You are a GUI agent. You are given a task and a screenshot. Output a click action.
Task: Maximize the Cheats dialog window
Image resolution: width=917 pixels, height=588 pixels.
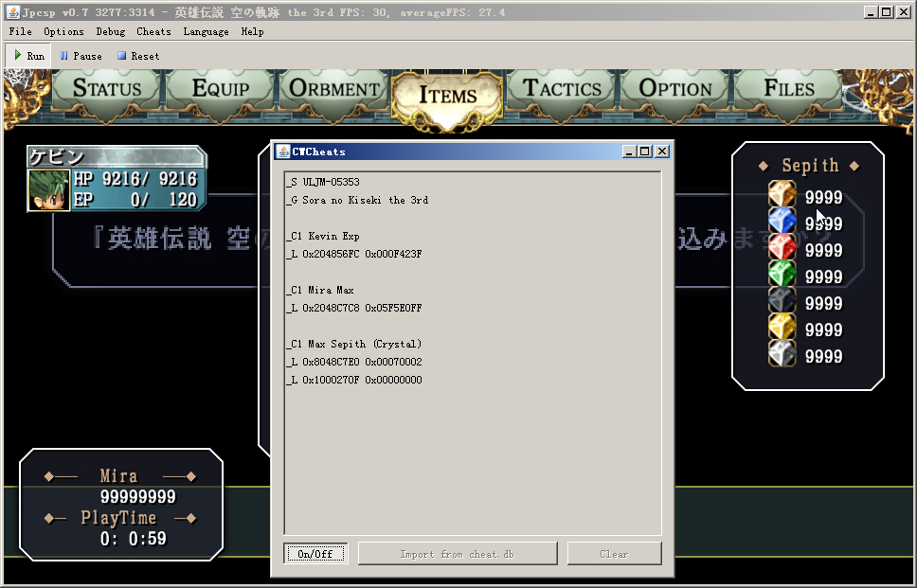645,151
